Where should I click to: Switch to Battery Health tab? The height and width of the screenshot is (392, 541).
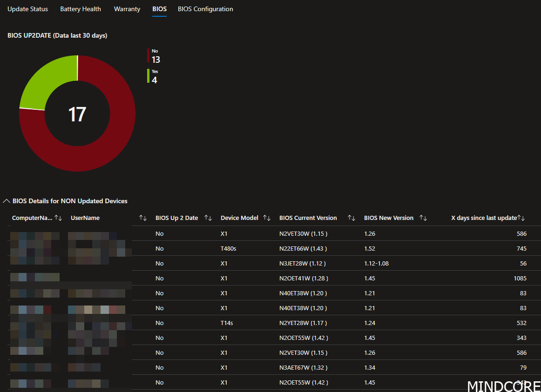81,9
